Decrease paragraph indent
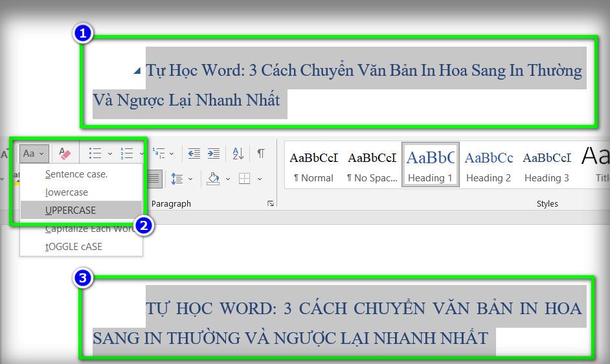This screenshot has width=610, height=364. pos(194,154)
